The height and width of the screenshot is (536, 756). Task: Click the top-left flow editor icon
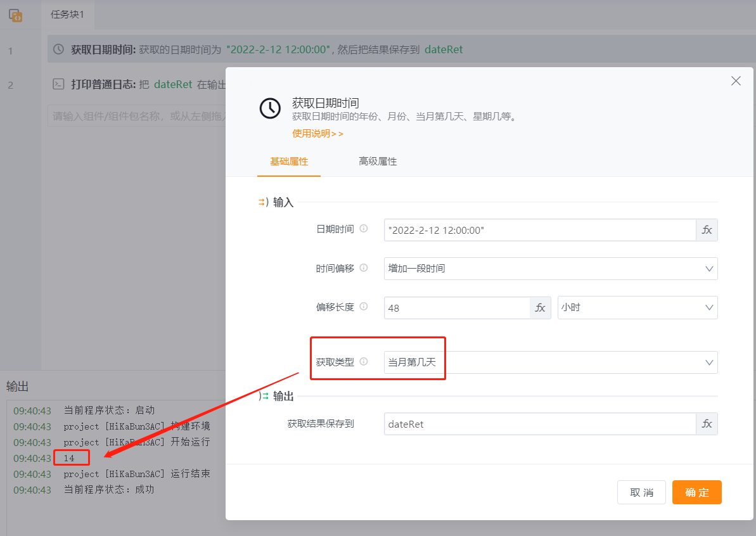point(16,16)
